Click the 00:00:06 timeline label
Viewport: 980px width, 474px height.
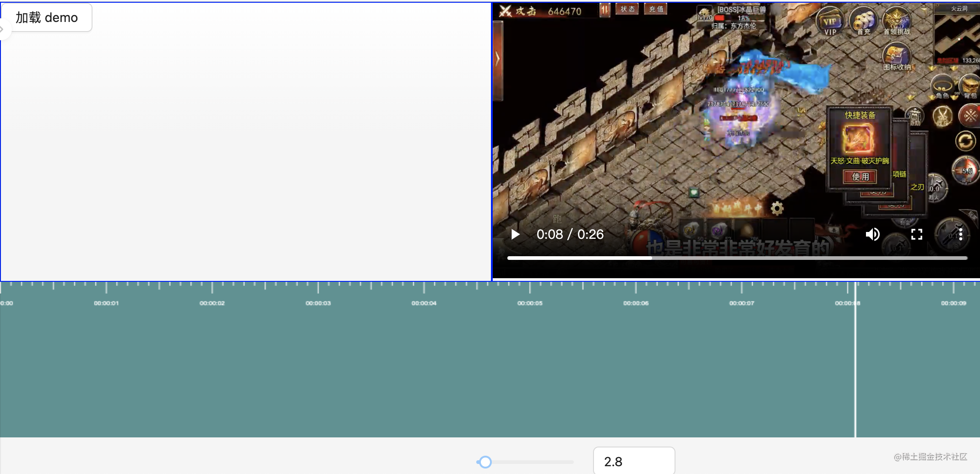tap(636, 303)
